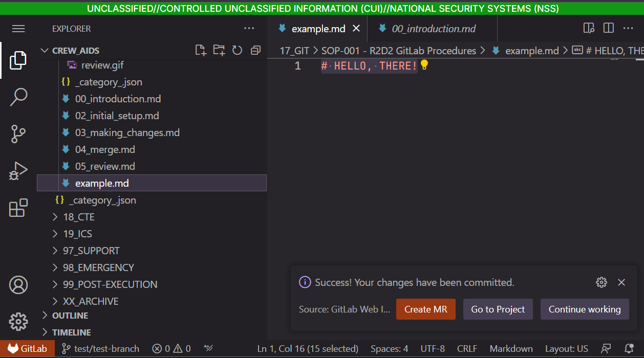644x358 pixels.
Task: Expand the TIMELINE section
Action: (x=152, y=332)
